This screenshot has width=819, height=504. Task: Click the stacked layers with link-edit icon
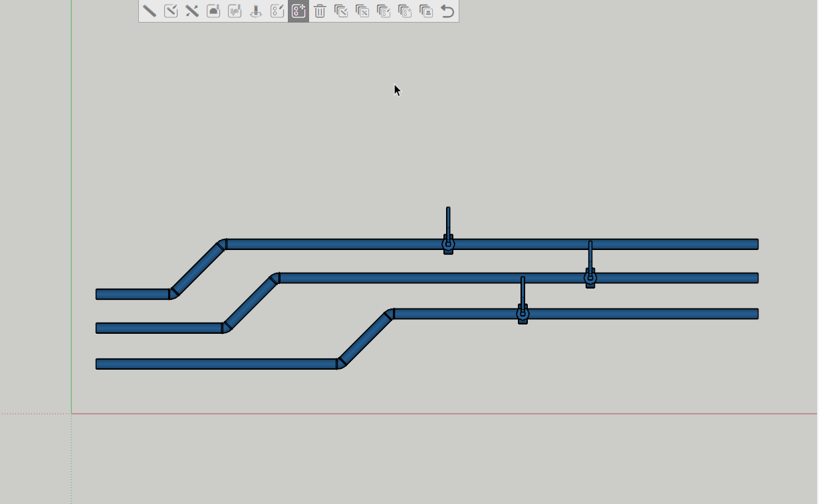[x=384, y=11]
